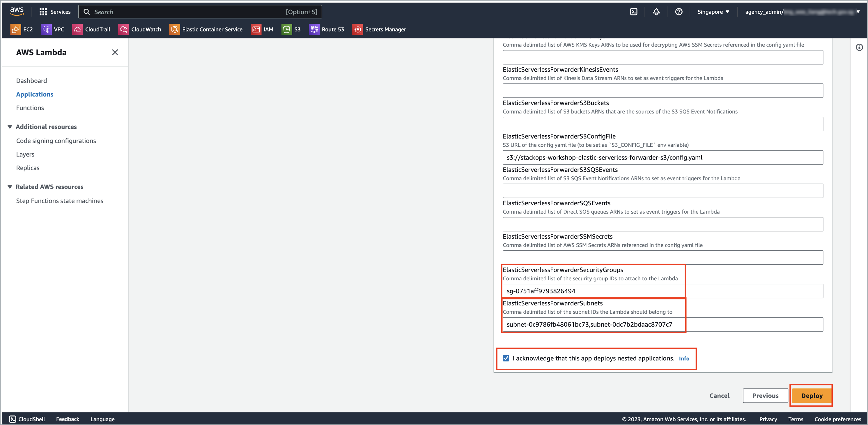The width and height of the screenshot is (868, 425).
Task: Toggle the info panel on the right edge
Action: click(860, 47)
